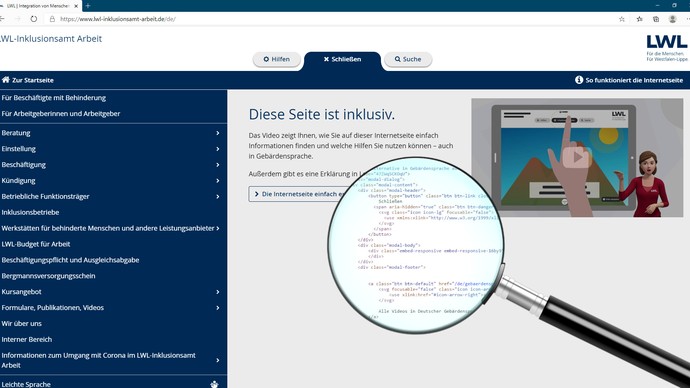Viewport: 690px width, 388px height.
Task: Click the padlock site info icon
Action: 52,19
